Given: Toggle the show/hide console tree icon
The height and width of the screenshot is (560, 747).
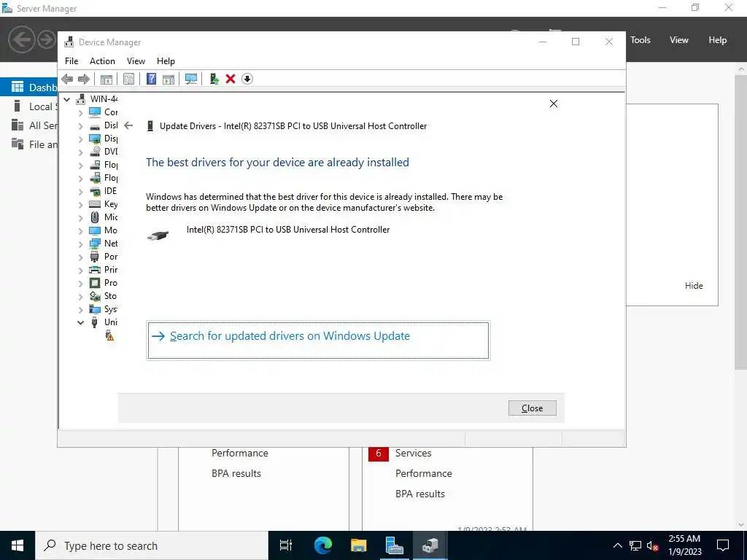Looking at the screenshot, I should point(107,79).
